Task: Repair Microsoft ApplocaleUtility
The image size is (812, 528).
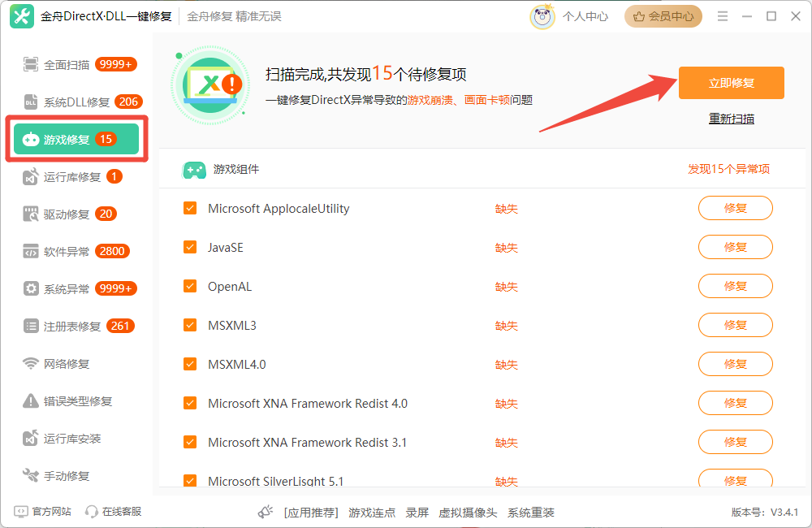Action: point(736,208)
